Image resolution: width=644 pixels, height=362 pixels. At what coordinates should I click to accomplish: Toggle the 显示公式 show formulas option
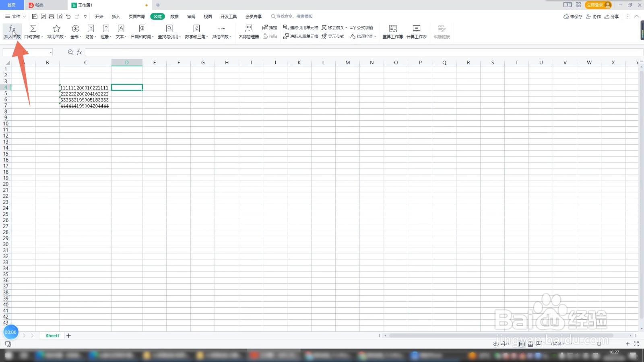coord(333,36)
